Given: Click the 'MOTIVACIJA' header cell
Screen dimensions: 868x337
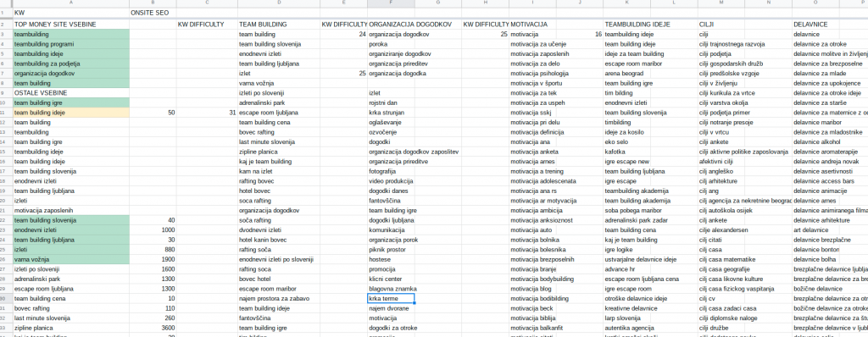Looking at the screenshot, I should click(532, 25).
